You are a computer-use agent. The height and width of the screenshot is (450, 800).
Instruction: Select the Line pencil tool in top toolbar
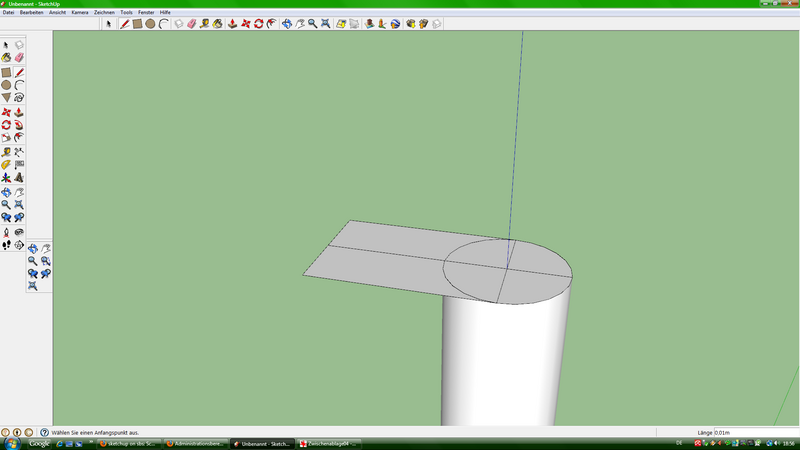[124, 23]
